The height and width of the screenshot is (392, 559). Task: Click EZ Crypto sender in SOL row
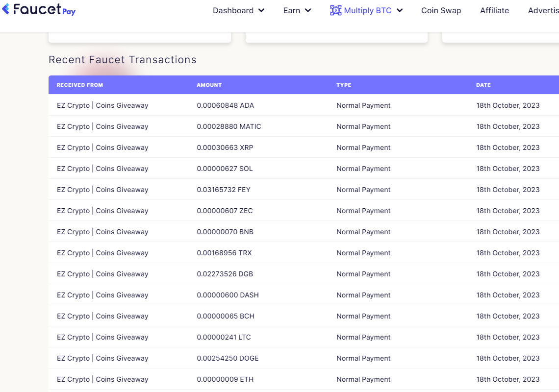[102, 169]
